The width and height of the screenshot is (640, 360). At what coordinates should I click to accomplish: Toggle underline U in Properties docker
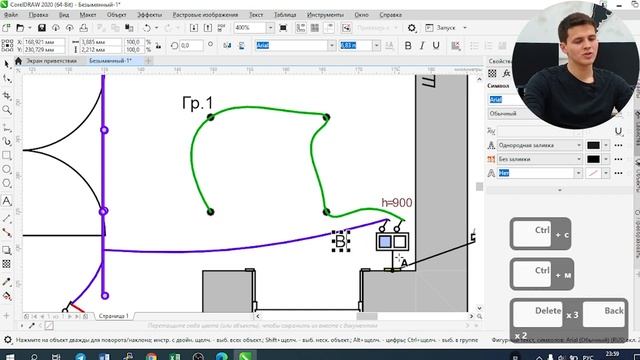click(618, 131)
